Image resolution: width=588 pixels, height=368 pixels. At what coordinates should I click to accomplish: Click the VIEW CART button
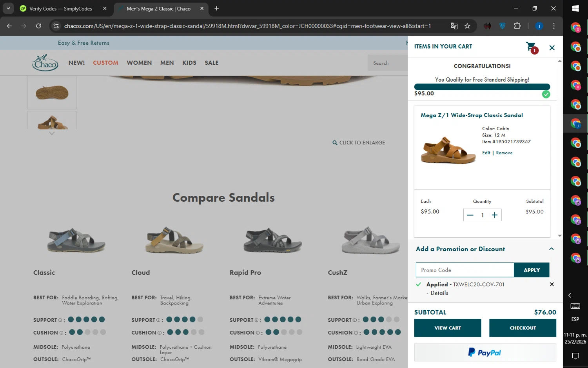[448, 328]
